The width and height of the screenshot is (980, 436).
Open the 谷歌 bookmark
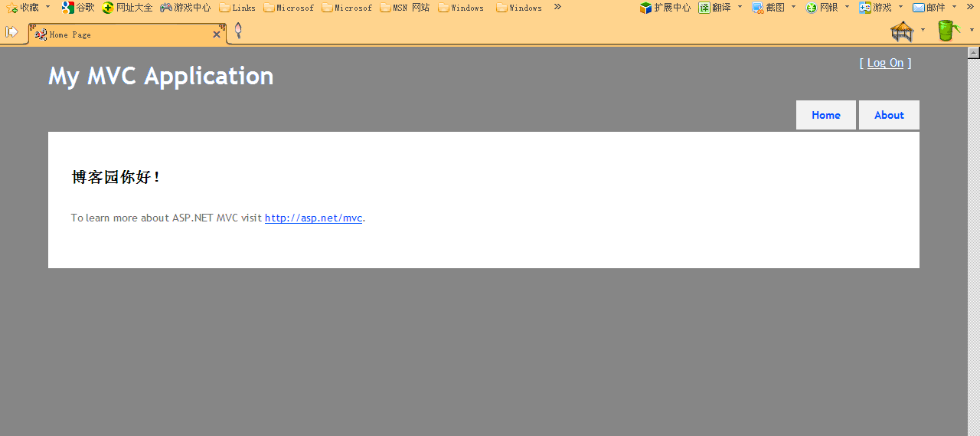pyautogui.click(x=78, y=8)
